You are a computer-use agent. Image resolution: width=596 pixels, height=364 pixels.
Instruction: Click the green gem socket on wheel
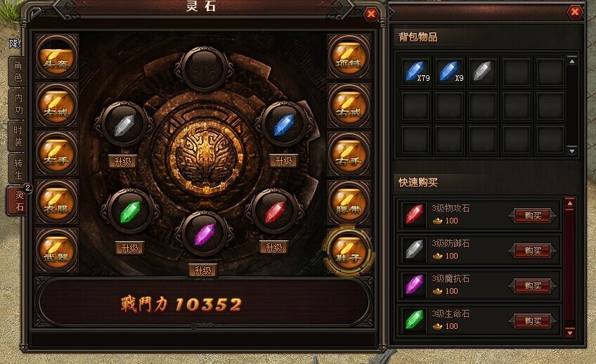point(130,212)
